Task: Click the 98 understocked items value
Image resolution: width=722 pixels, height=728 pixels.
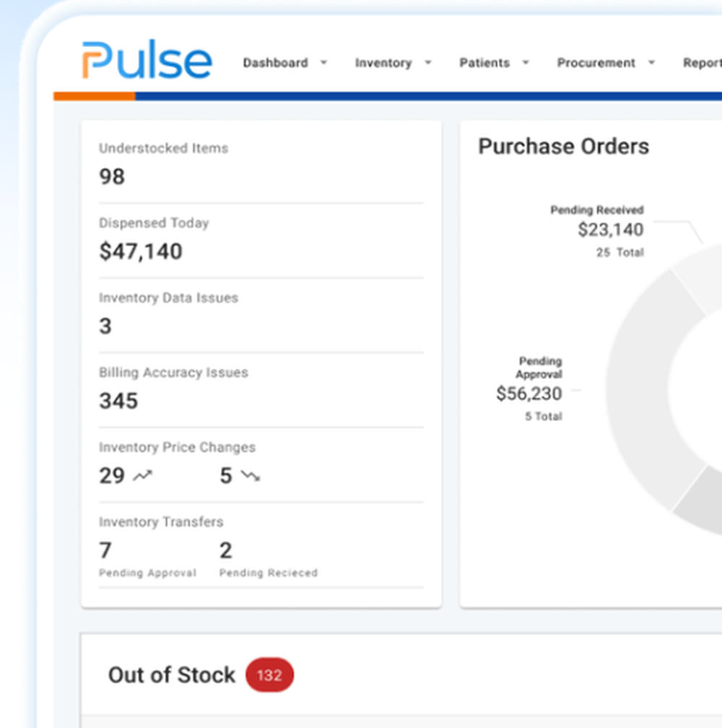Action: coord(112,176)
